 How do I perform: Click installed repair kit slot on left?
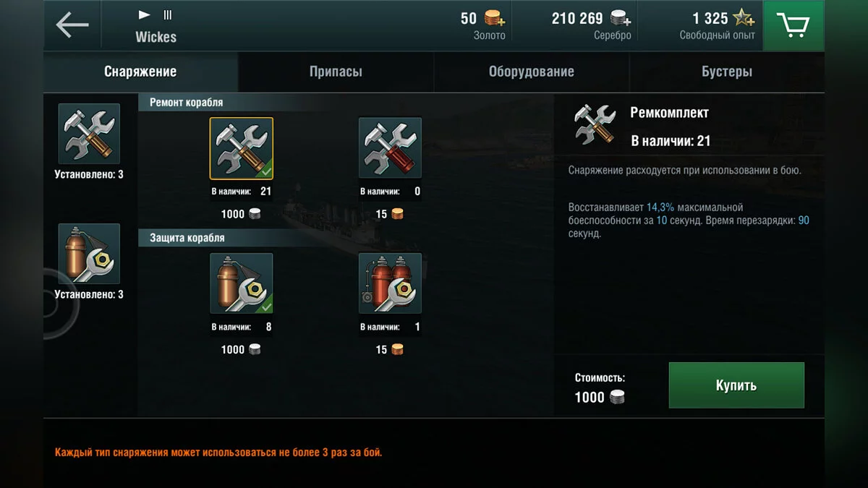tap(89, 134)
